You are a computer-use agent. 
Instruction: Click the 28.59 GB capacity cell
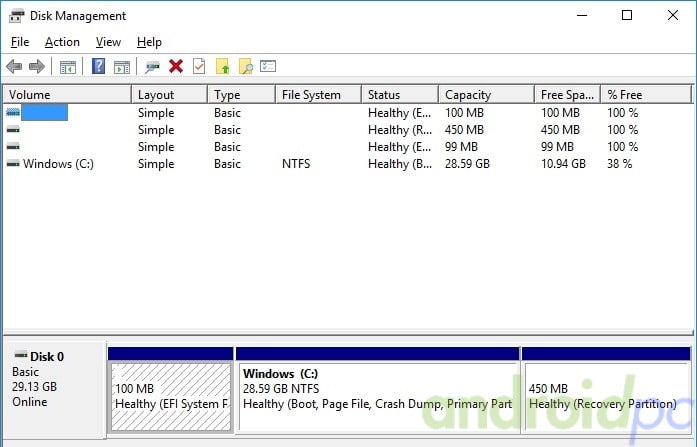[467, 164]
